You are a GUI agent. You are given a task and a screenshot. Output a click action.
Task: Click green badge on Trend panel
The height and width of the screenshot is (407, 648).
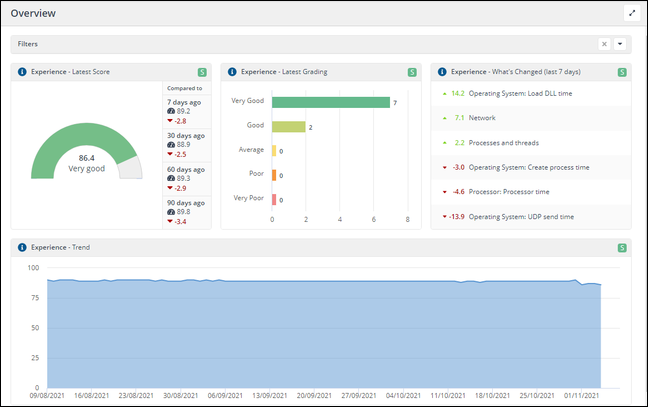(622, 247)
